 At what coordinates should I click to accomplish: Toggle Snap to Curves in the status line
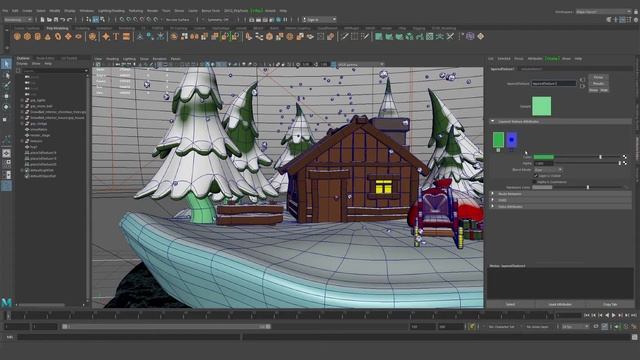[129, 19]
